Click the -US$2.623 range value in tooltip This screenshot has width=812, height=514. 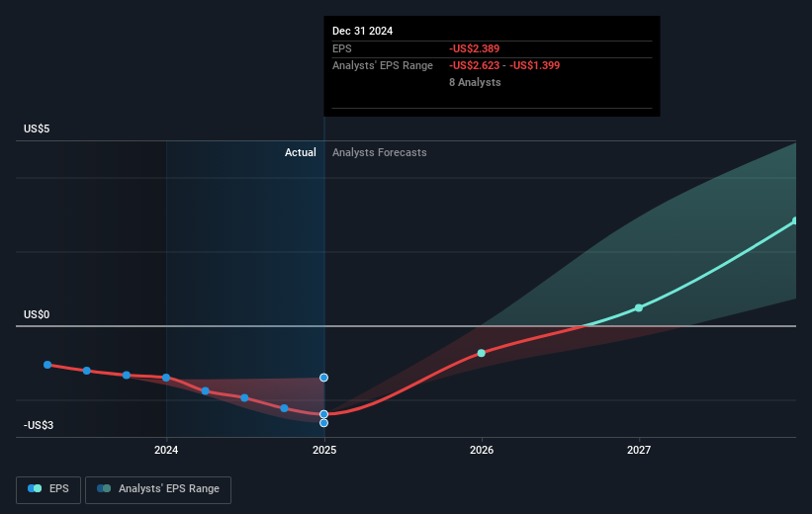(x=475, y=66)
